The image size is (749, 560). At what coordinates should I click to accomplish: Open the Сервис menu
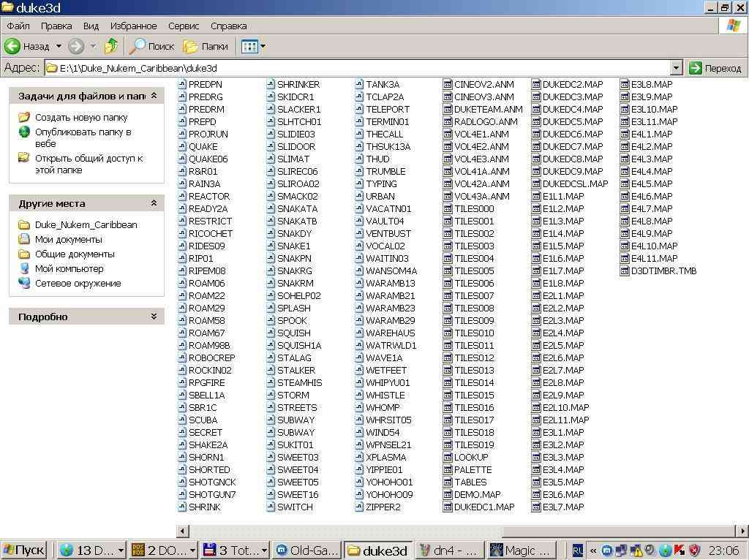[184, 26]
